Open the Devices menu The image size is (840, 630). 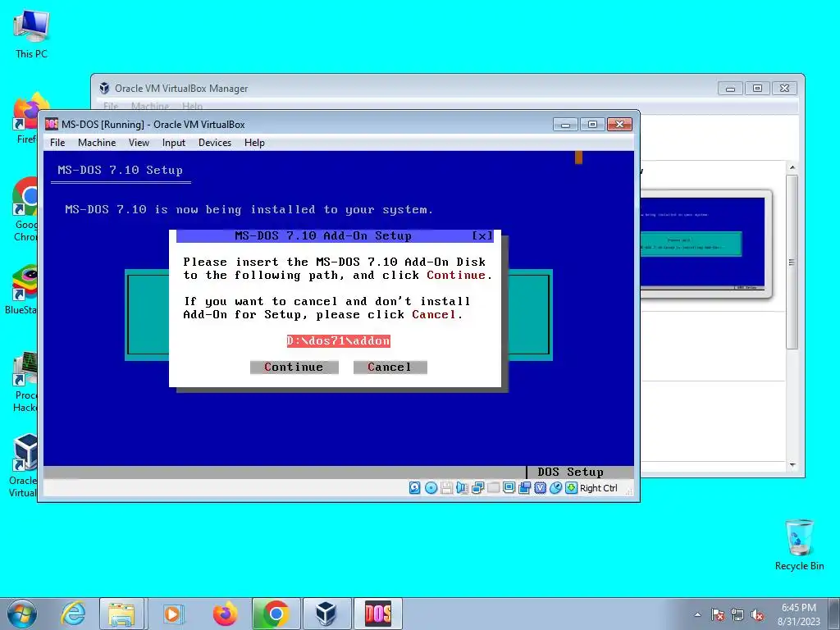(x=215, y=143)
